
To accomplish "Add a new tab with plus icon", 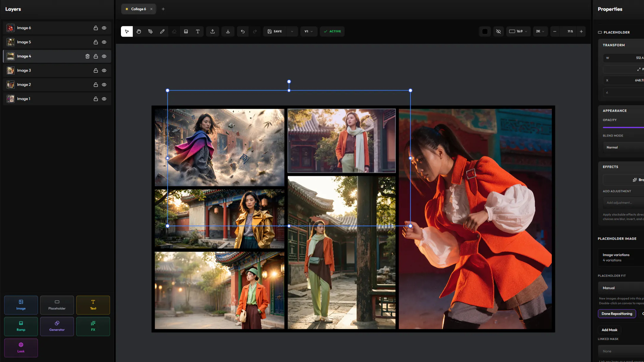I will click(x=163, y=9).
